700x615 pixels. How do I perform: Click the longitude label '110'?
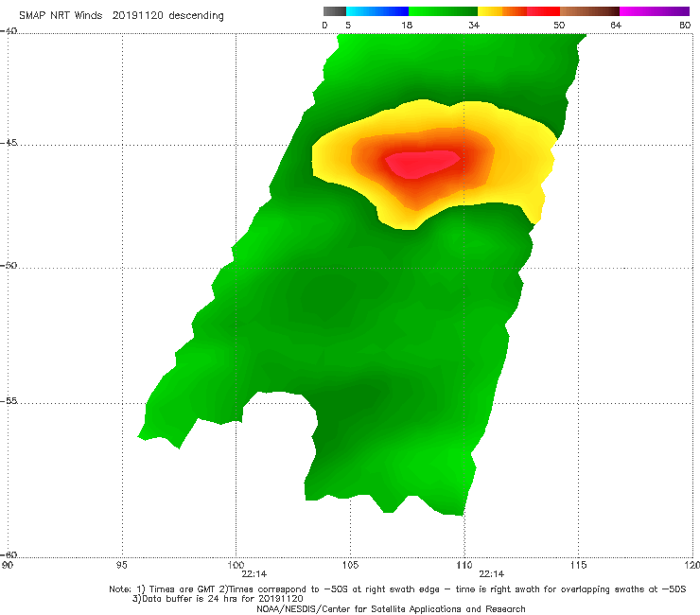(464, 566)
